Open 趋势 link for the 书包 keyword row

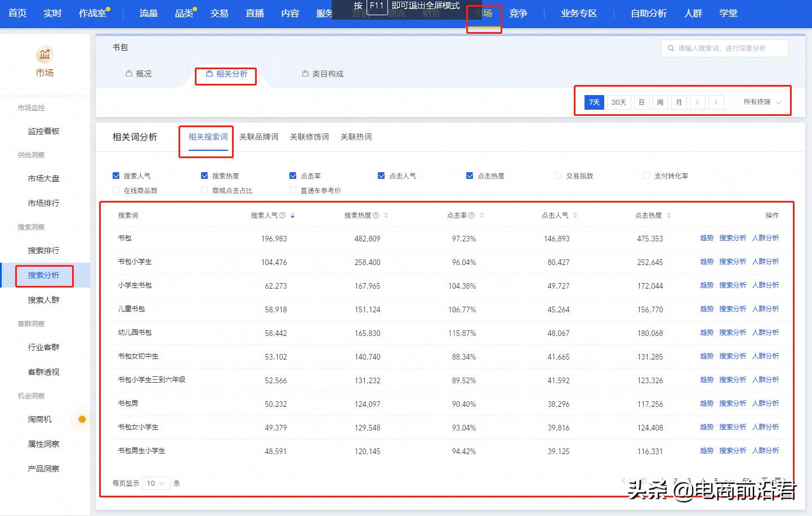tap(707, 238)
